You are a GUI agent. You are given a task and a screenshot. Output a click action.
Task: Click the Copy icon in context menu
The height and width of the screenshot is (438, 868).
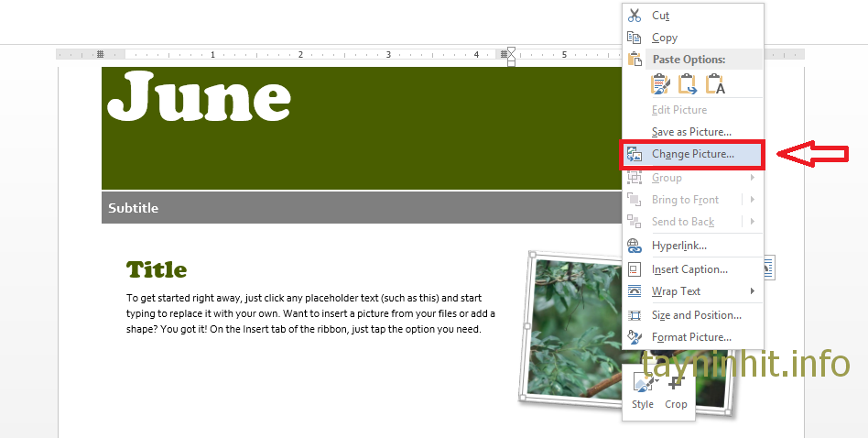tap(634, 38)
